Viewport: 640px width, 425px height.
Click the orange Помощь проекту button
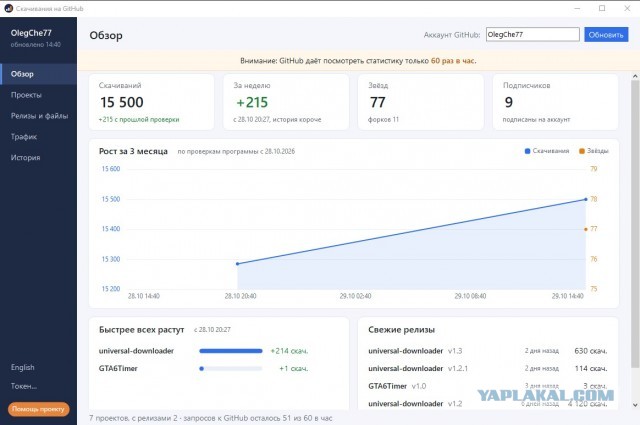pyautogui.click(x=38, y=409)
